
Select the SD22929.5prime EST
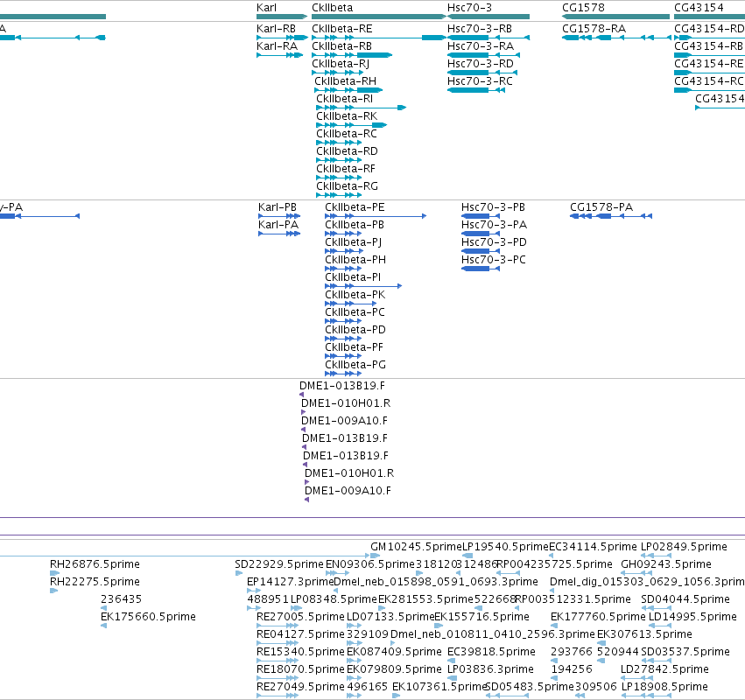(x=279, y=564)
